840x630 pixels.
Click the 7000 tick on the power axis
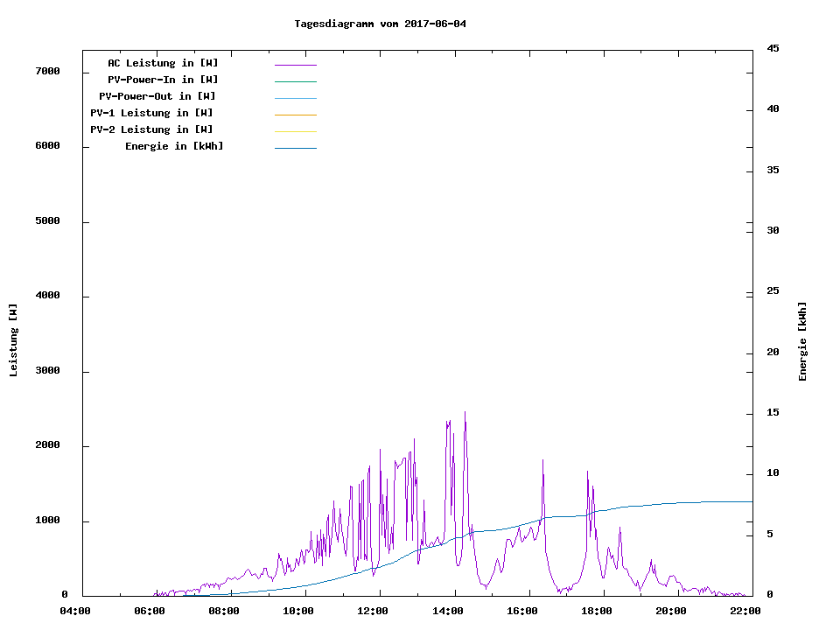pos(47,71)
